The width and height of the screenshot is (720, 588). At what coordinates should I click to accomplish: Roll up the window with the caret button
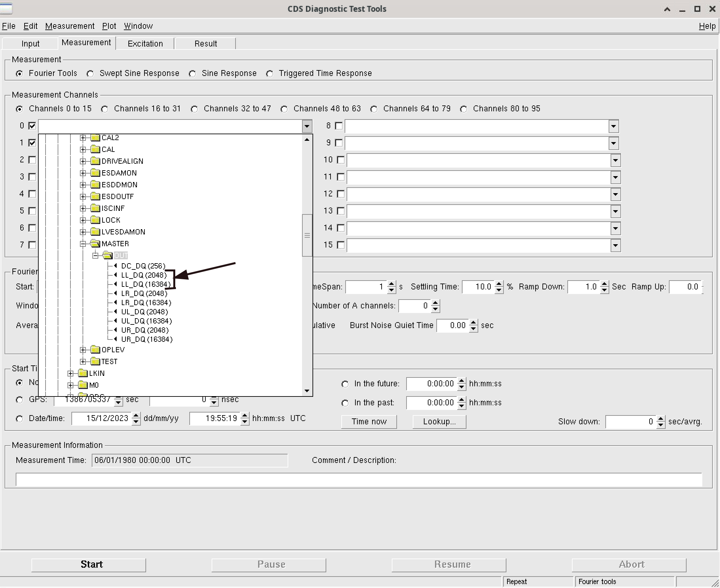667,9
